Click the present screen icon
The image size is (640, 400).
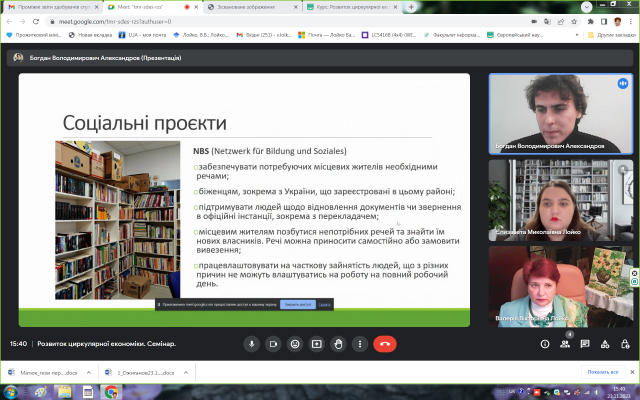316,343
